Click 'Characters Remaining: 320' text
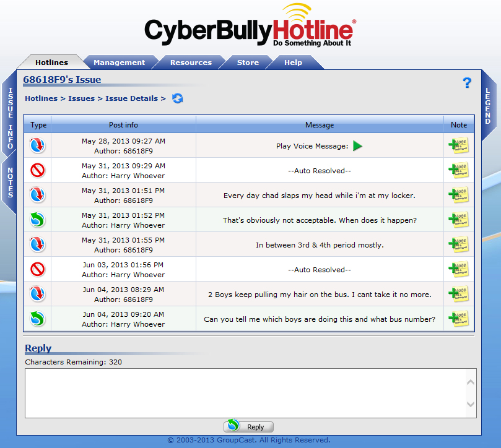501x448 pixels. pos(74,362)
